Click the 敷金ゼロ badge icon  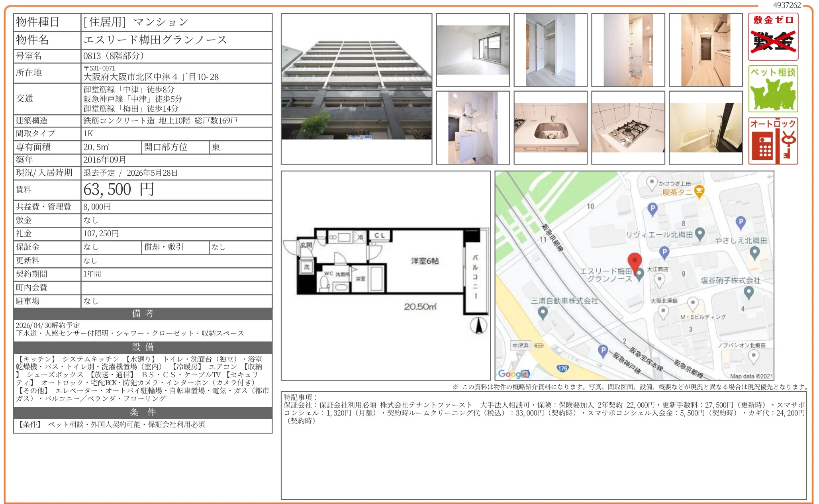click(773, 37)
